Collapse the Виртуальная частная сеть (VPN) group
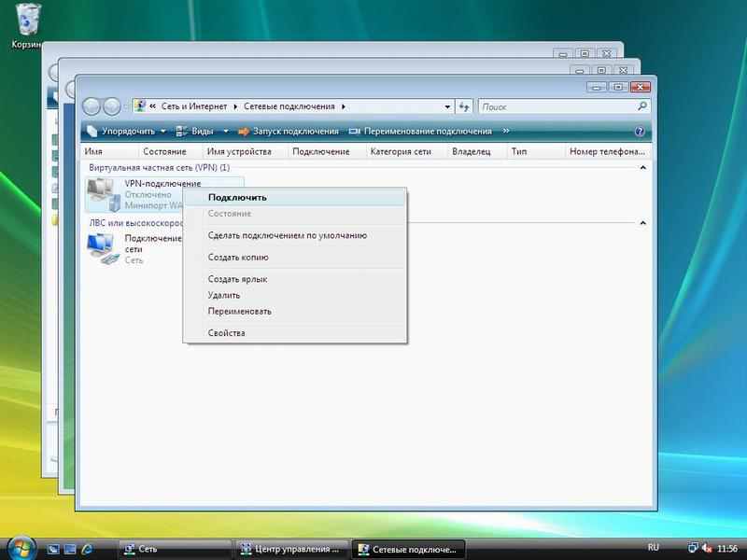Screen dimensions: 747x560 tap(642, 168)
